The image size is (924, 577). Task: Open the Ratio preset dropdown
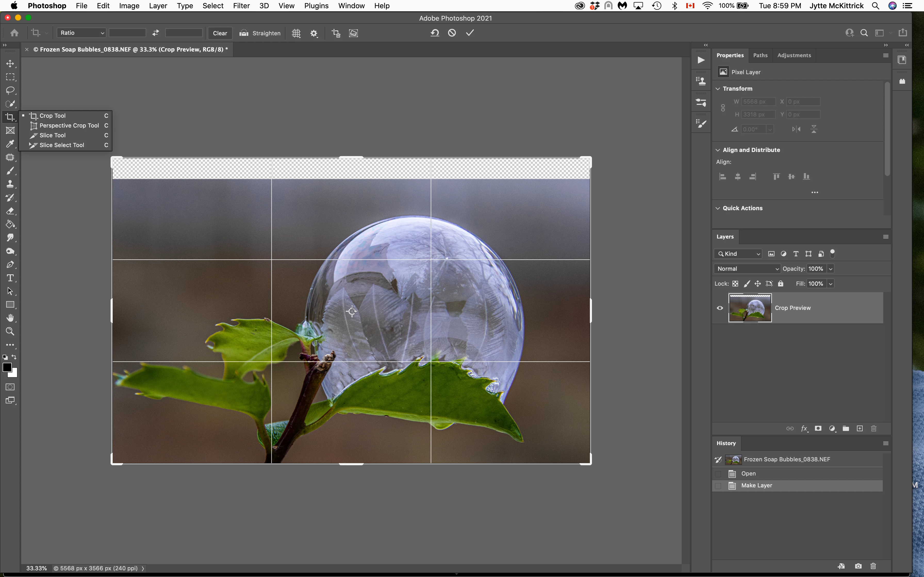click(81, 33)
